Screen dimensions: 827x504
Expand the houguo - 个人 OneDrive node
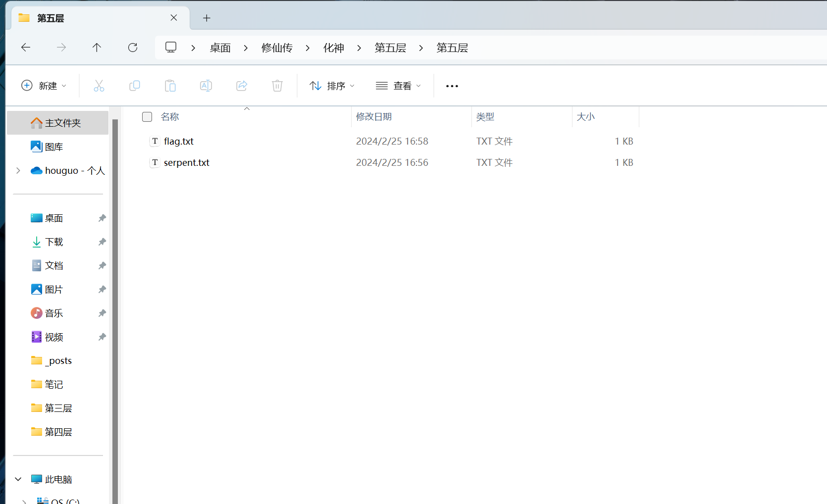[18, 170]
